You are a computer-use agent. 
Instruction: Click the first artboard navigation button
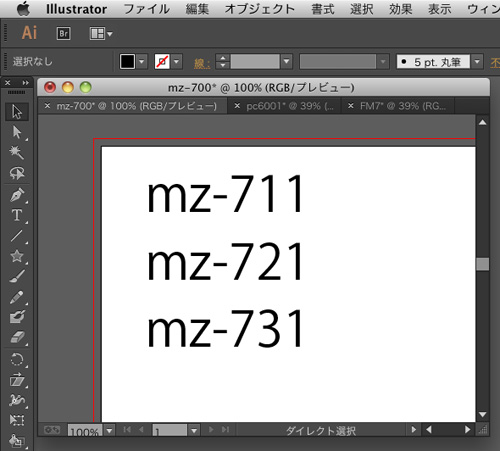click(127, 430)
